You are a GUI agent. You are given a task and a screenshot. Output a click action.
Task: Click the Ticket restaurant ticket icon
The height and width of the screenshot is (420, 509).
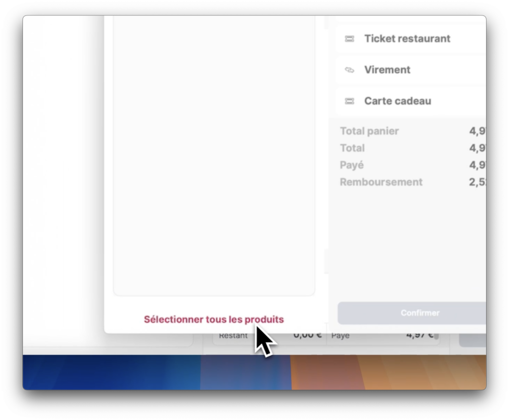point(349,39)
